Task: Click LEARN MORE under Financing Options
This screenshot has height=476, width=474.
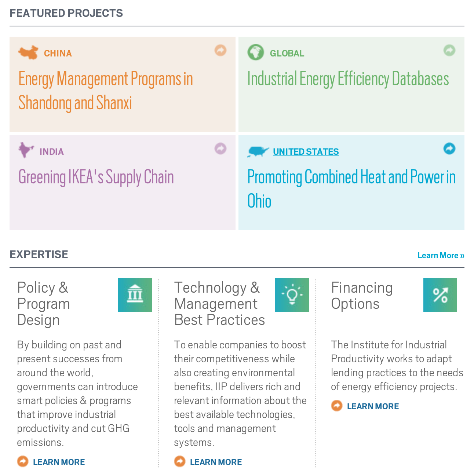Action: click(373, 406)
